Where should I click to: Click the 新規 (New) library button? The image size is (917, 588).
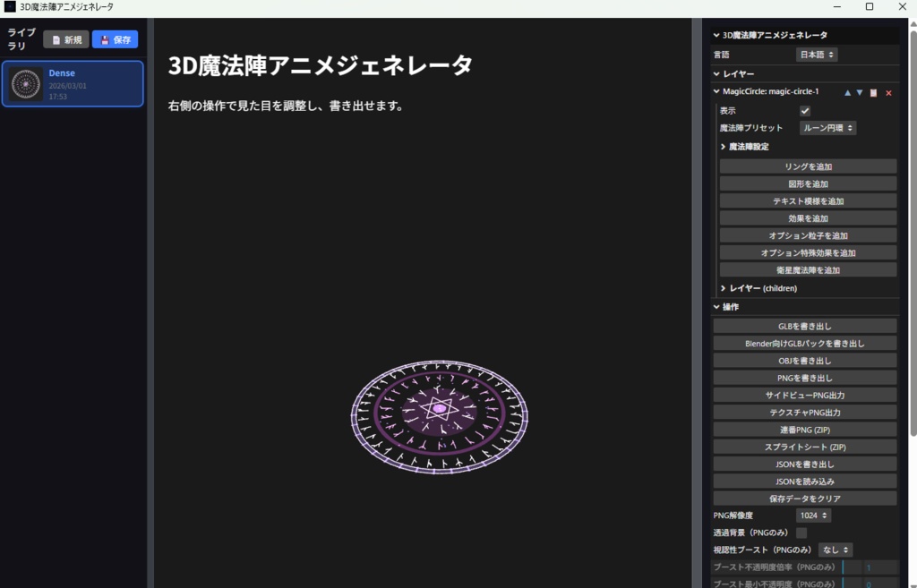coord(66,39)
